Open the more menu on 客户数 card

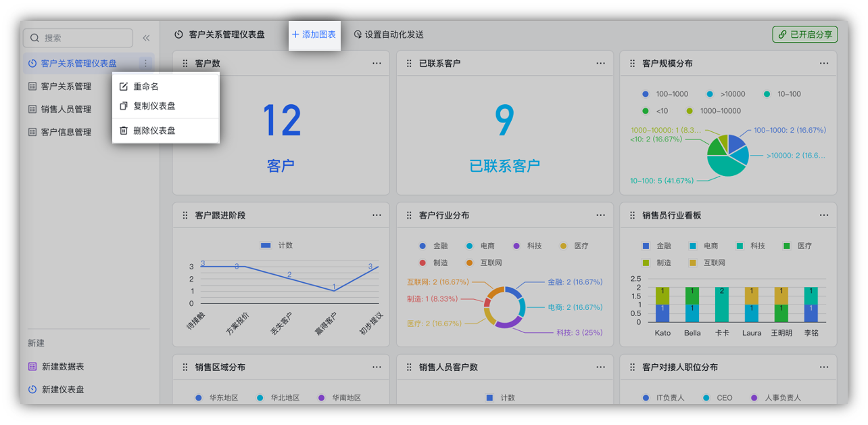pyautogui.click(x=377, y=63)
